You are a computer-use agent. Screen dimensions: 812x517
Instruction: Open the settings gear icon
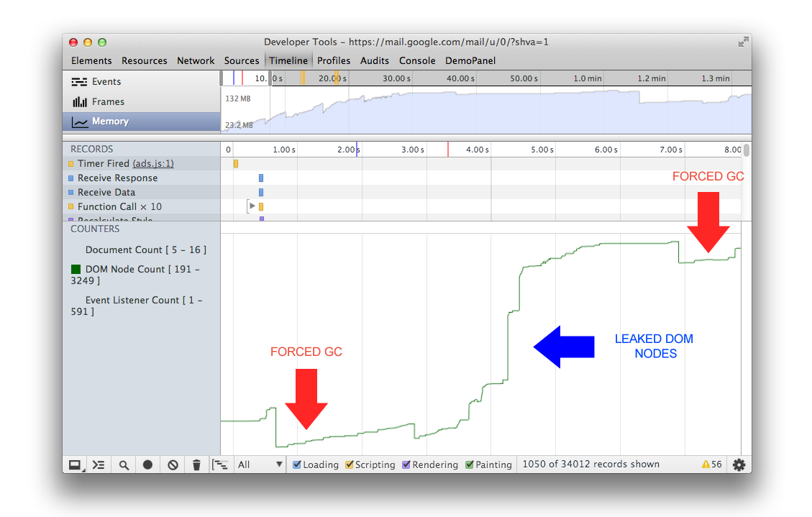pos(739,465)
